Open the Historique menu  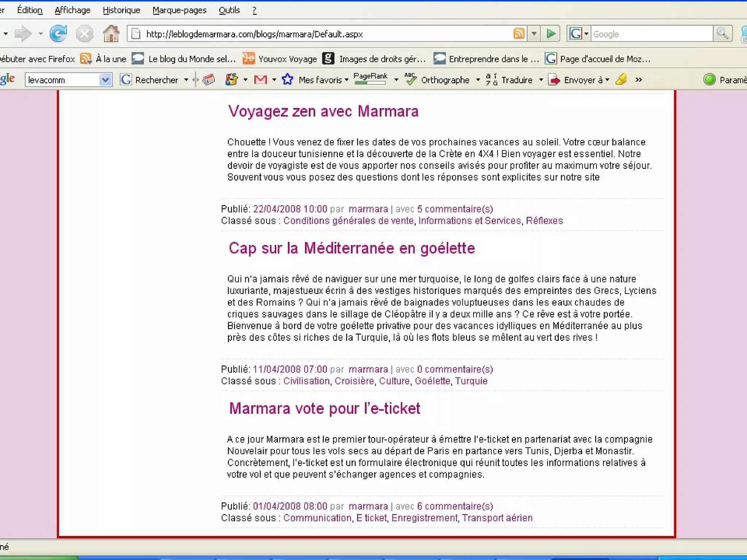click(121, 10)
